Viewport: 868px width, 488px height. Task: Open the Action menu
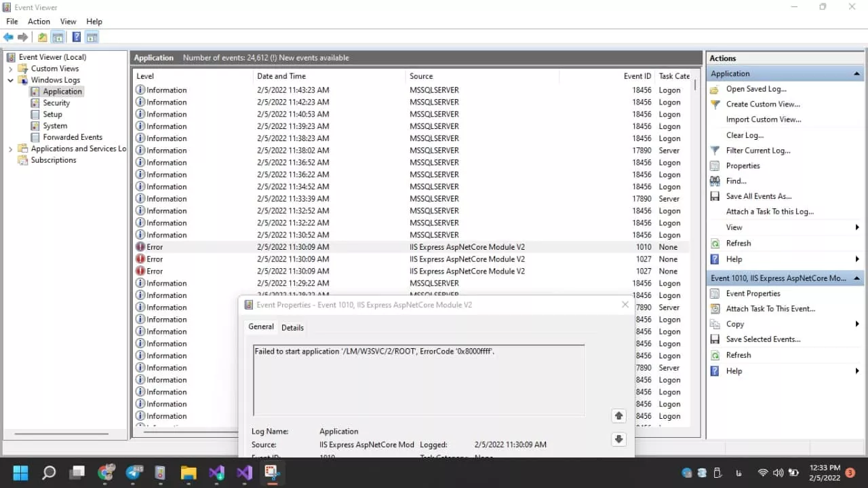[39, 22]
